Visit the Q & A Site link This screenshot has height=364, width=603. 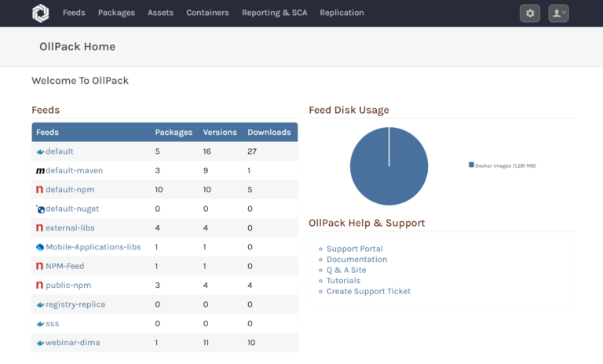pyautogui.click(x=346, y=270)
